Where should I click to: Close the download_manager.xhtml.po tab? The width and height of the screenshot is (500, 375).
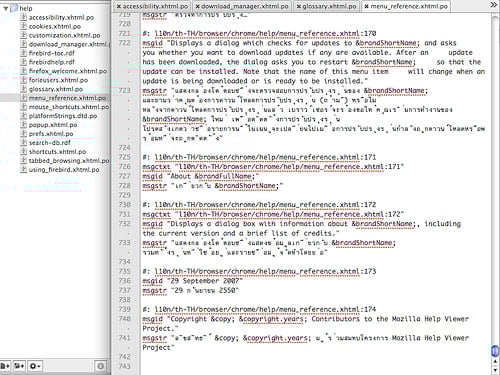(x=198, y=6)
